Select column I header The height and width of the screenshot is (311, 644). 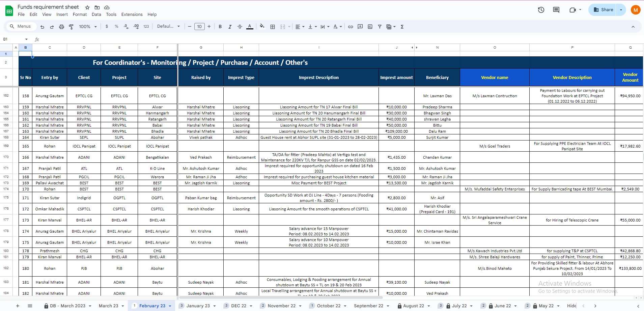click(319, 48)
